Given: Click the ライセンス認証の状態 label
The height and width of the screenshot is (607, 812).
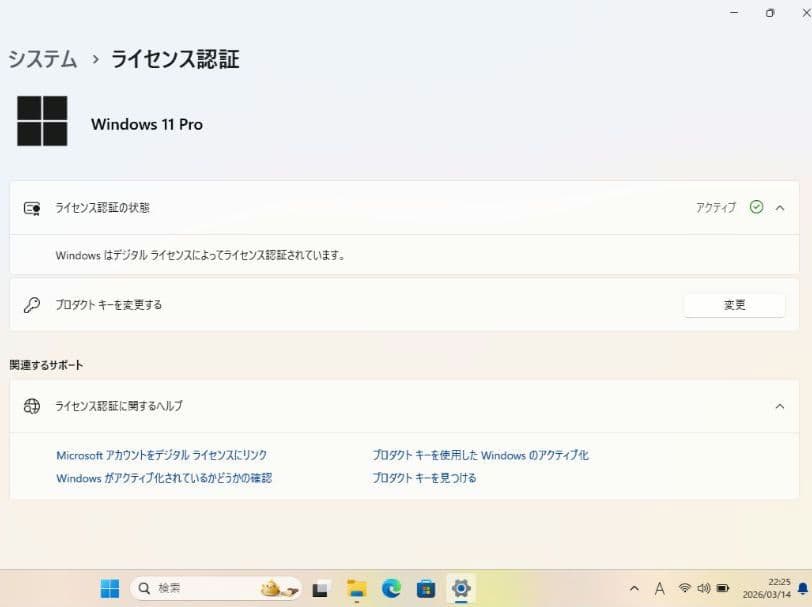Looking at the screenshot, I should 103,208.
